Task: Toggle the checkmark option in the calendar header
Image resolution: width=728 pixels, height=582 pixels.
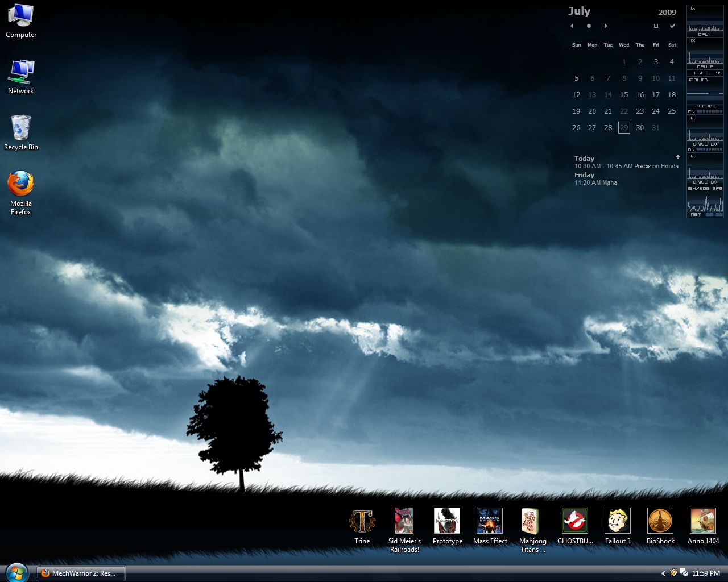Action: pos(672,26)
